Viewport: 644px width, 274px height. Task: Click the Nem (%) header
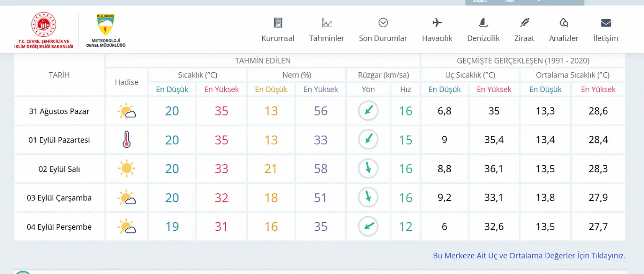[297, 75]
